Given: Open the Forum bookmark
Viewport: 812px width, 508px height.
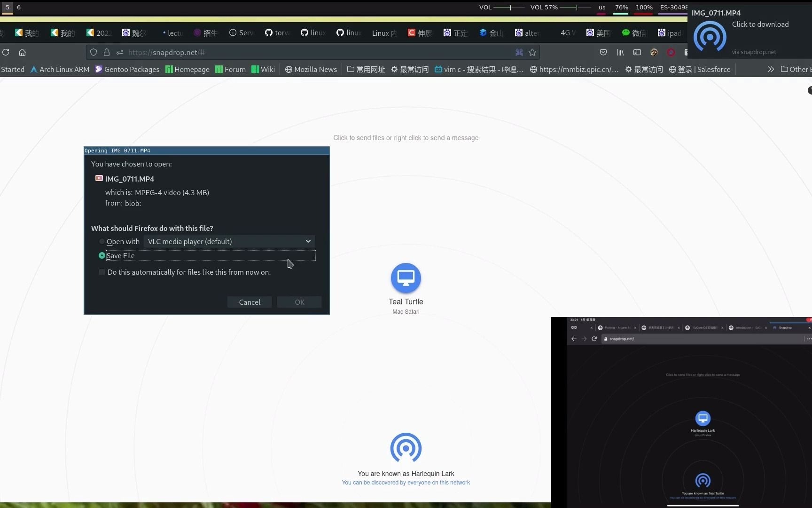Looking at the screenshot, I should [230, 69].
